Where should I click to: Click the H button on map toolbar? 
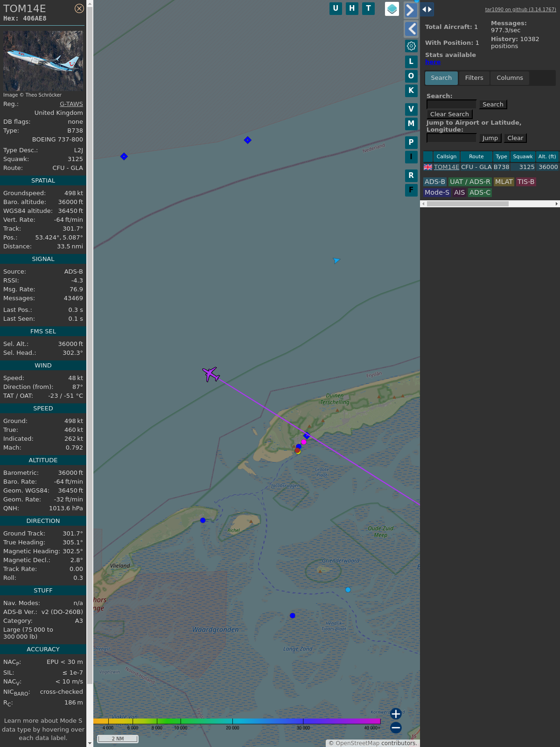[352, 8]
